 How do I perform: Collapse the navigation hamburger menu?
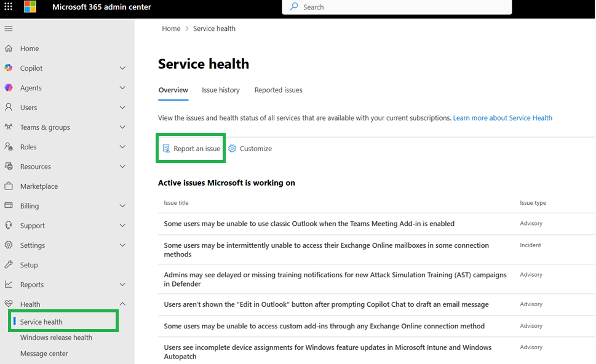click(9, 28)
